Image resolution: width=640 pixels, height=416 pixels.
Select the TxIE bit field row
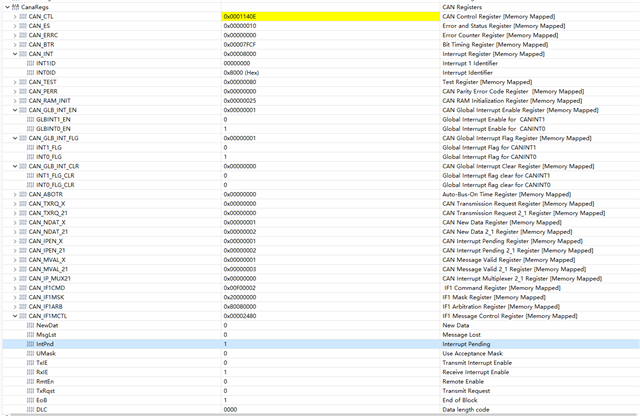(x=321, y=363)
